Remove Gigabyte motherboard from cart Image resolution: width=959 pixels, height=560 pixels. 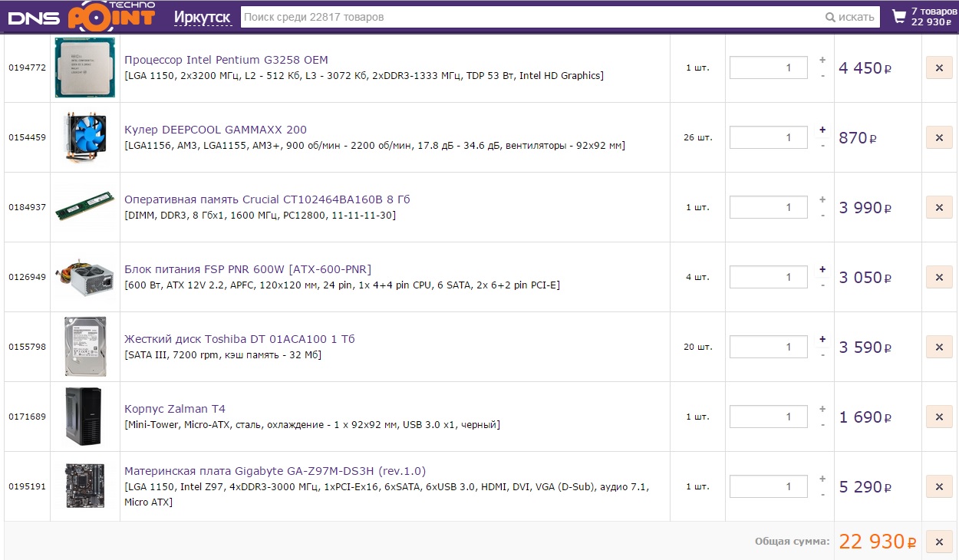[939, 486]
